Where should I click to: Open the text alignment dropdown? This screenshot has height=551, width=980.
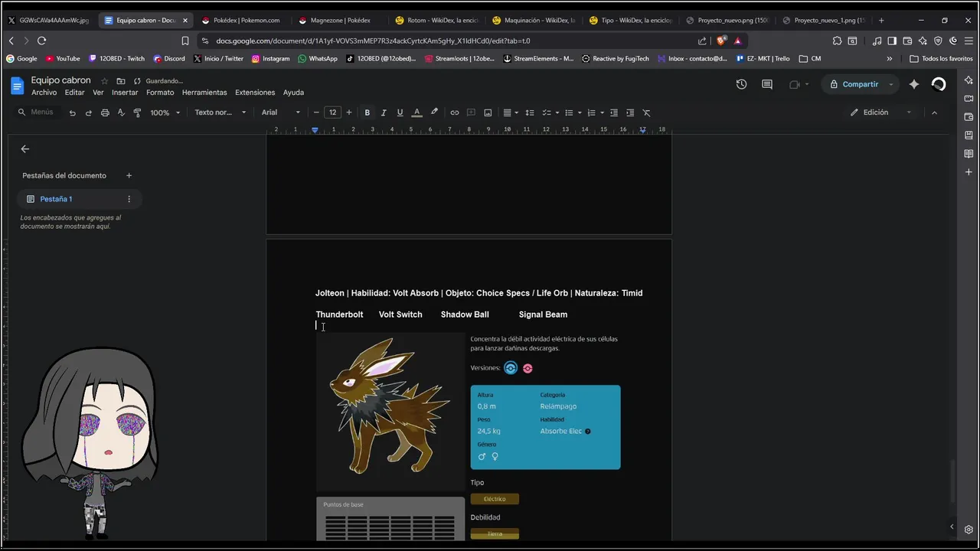[x=510, y=112]
